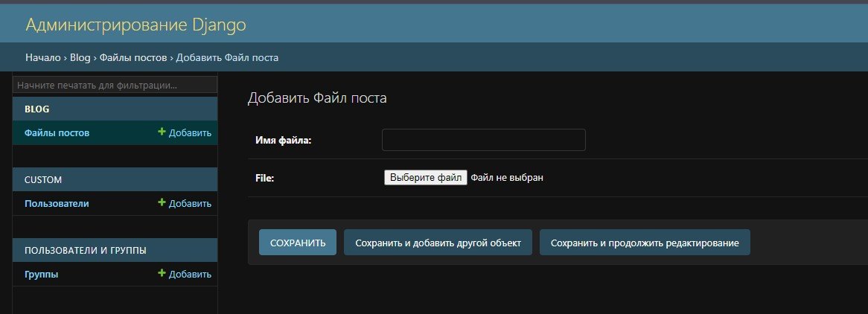
Task: Click the plus icon beside Пользователи
Action: pos(162,202)
